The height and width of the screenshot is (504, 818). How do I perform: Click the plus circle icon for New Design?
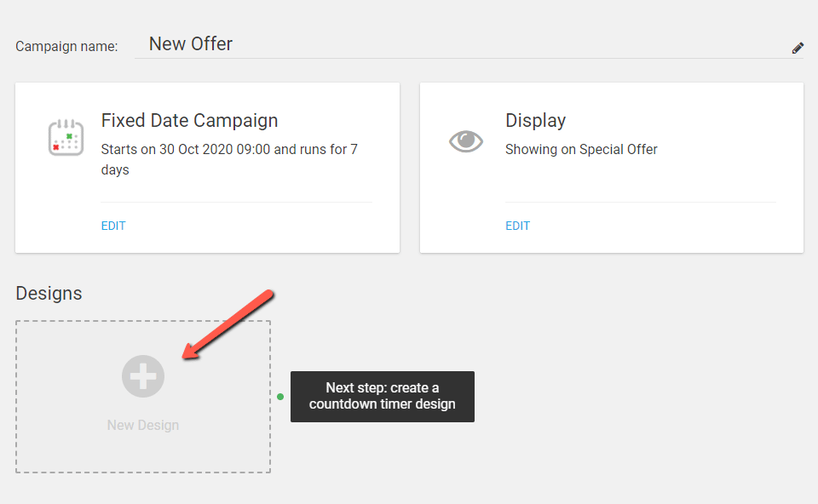(x=143, y=376)
